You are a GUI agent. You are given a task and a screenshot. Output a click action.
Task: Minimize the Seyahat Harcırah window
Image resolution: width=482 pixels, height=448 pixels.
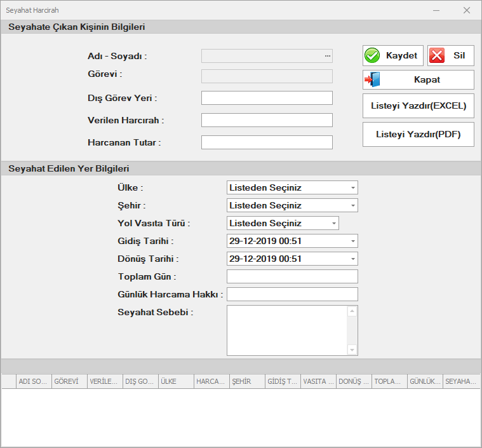tap(436, 10)
